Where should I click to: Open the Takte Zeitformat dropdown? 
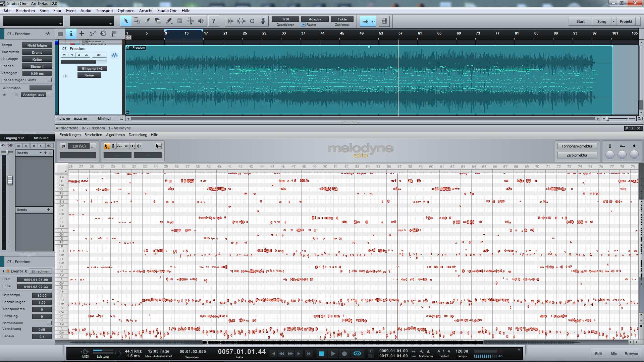[x=342, y=19]
